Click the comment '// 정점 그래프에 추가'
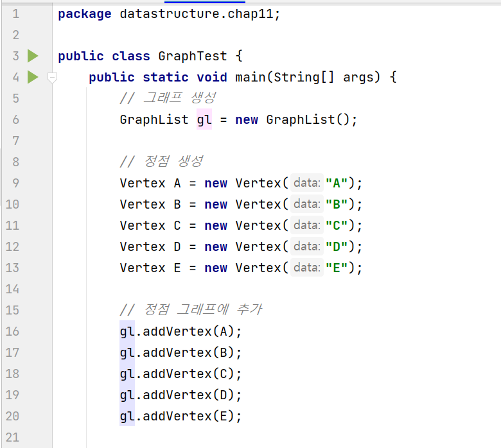 click(x=191, y=309)
